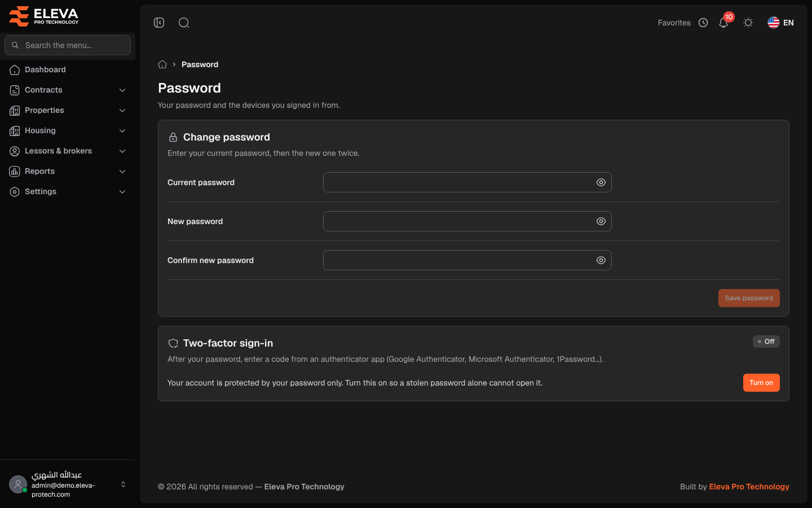
Task: Go to home via breadcrumb house icon
Action: click(x=162, y=64)
